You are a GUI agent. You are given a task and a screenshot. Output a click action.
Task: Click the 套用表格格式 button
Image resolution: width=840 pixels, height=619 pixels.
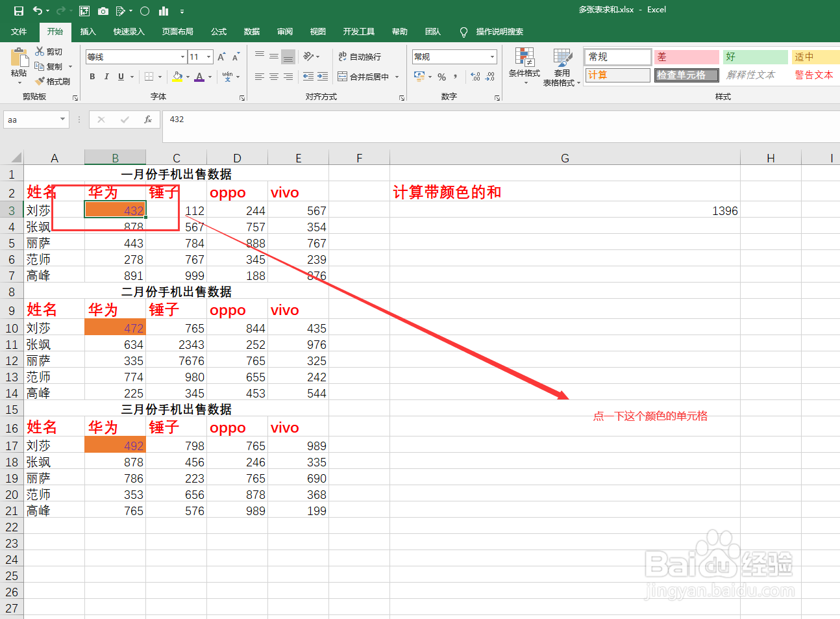coord(562,66)
